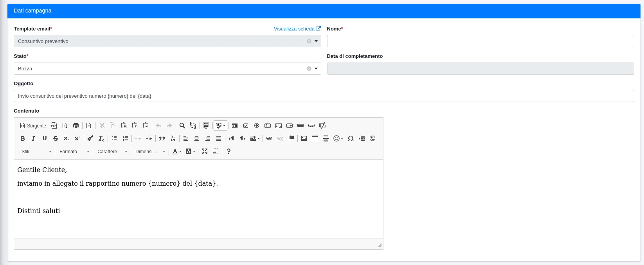The width and height of the screenshot is (644, 265).
Task: Insert a table in the editor
Action: tap(315, 138)
